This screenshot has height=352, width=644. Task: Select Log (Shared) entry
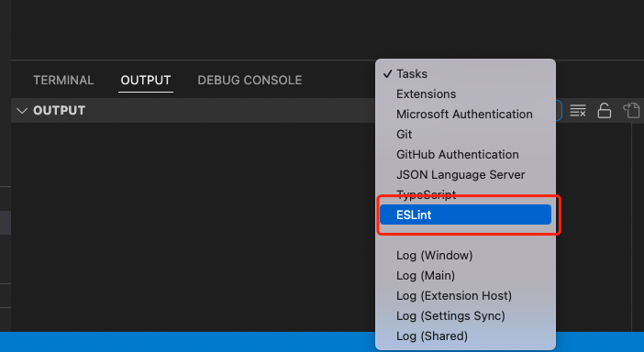(465, 335)
